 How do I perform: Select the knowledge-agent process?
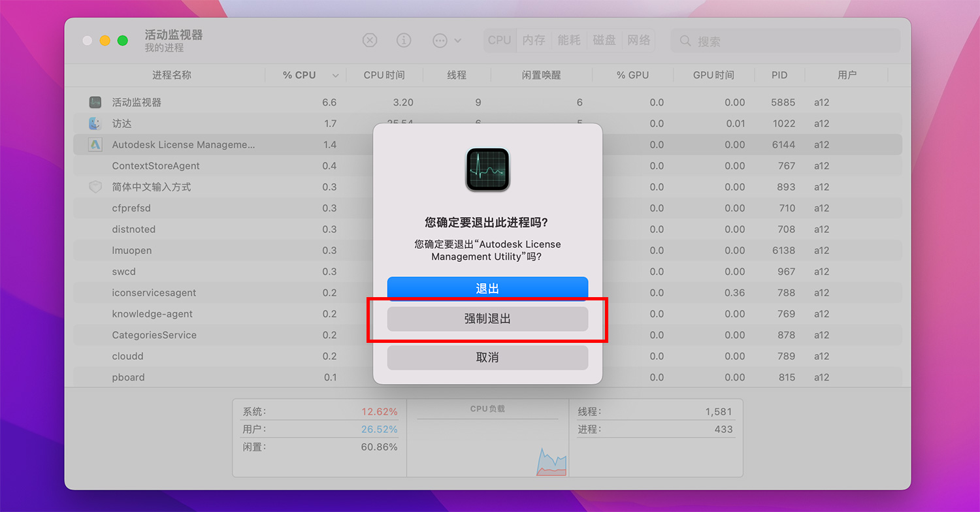152,314
